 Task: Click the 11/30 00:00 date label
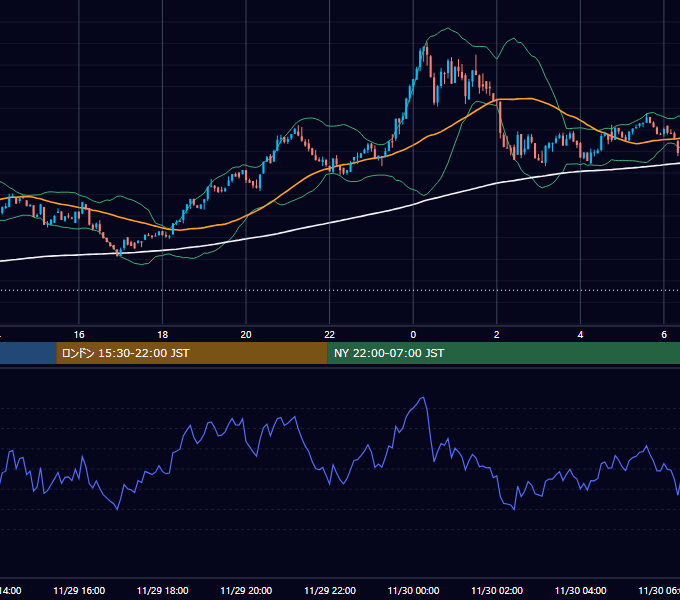[x=413, y=590]
